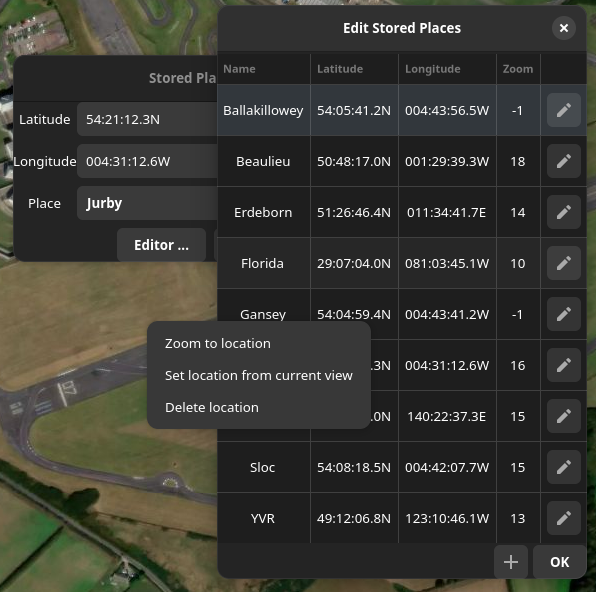Image resolution: width=596 pixels, height=592 pixels.
Task: Click the Latitude field showing 54:21:12.3N
Action: pos(147,119)
